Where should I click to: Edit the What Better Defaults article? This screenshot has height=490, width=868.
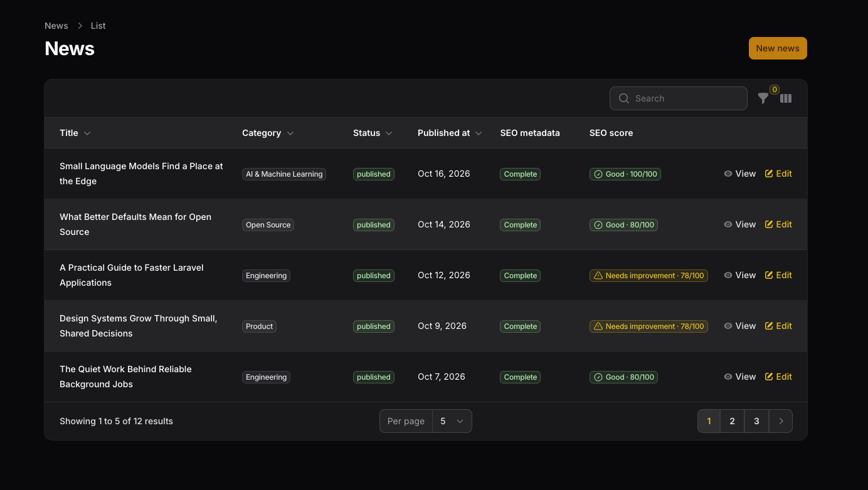point(778,224)
